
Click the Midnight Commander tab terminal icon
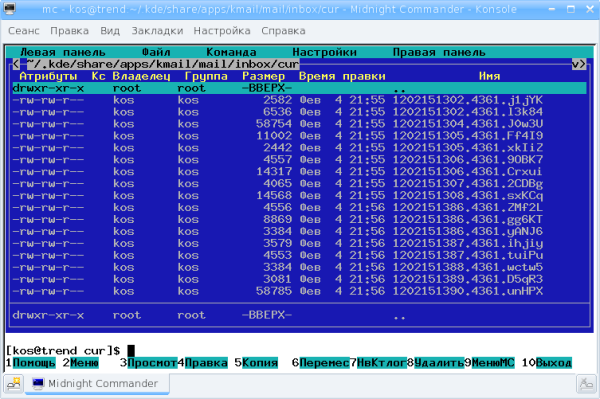[38, 383]
